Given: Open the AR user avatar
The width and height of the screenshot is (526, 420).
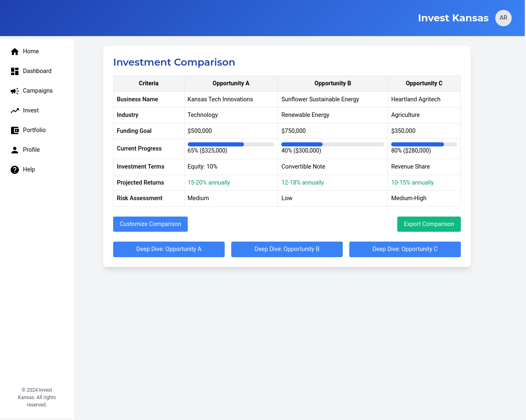Looking at the screenshot, I should [x=503, y=18].
